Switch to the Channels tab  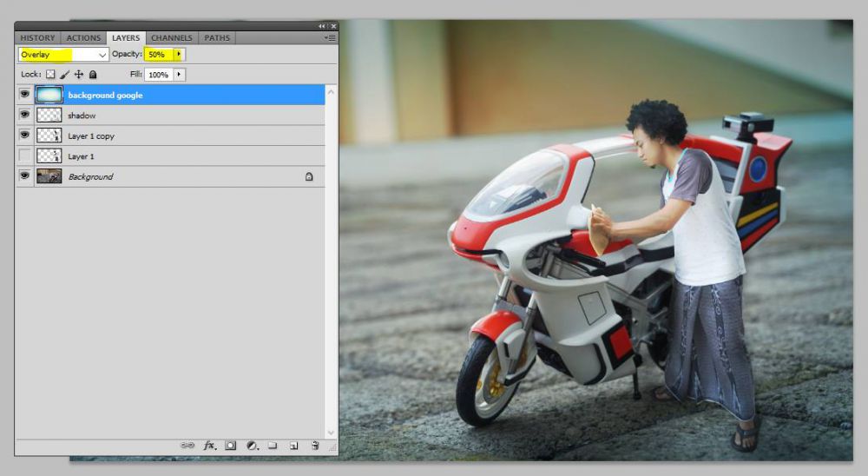[171, 38]
